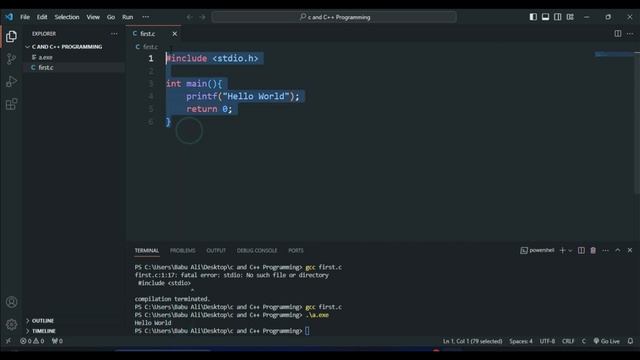Open the Selection menu
Screen dimensions: 640x360
tap(67, 17)
